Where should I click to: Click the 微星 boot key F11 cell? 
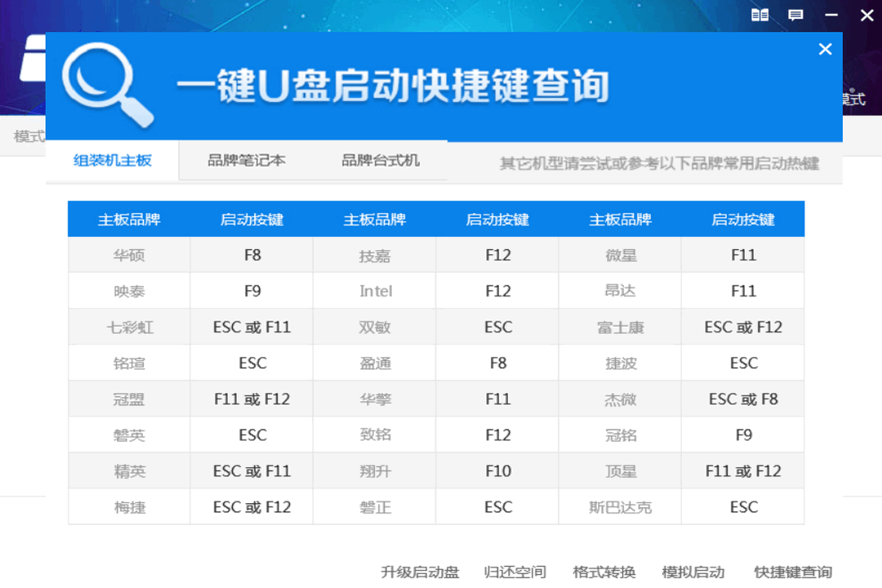coord(742,255)
